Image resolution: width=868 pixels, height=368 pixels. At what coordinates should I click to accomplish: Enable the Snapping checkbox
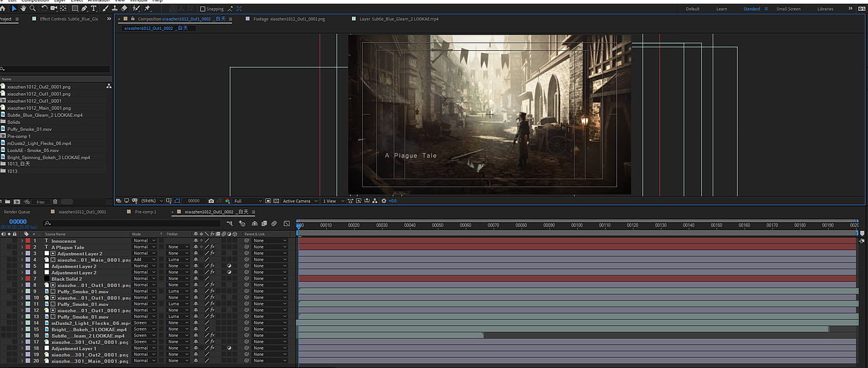[x=203, y=9]
